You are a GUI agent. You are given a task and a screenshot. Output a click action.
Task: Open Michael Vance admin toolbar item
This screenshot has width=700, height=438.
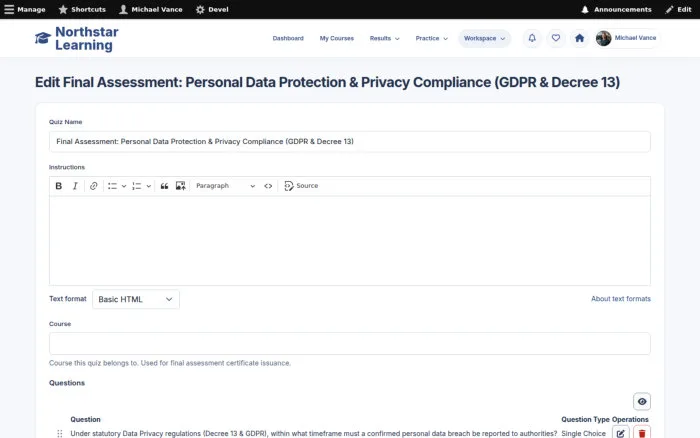pos(150,9)
